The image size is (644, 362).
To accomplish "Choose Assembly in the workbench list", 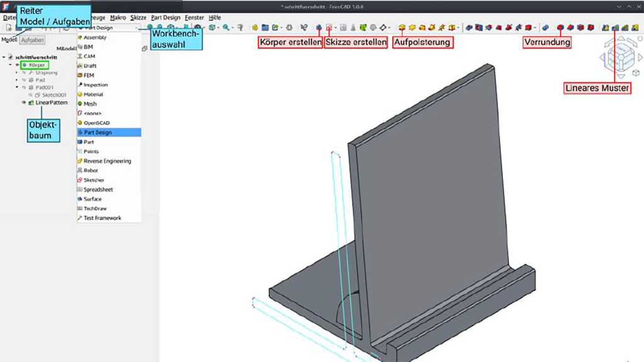I will [x=109, y=37].
